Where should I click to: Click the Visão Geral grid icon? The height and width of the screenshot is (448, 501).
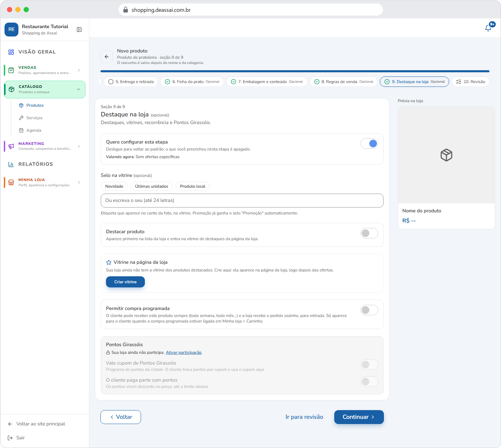[11, 52]
